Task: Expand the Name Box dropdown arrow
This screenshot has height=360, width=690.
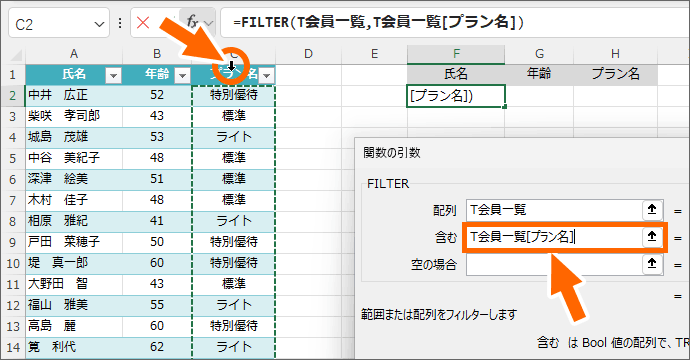Action: point(99,24)
